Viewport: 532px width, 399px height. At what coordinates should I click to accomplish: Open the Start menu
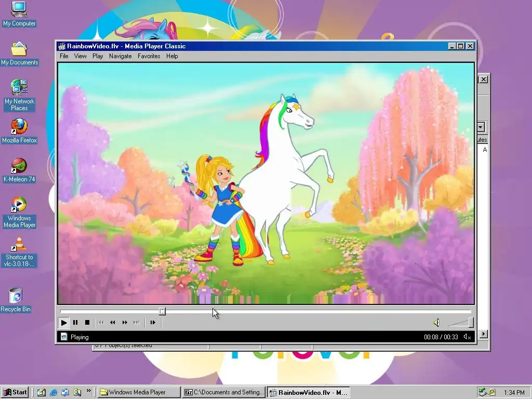point(15,392)
